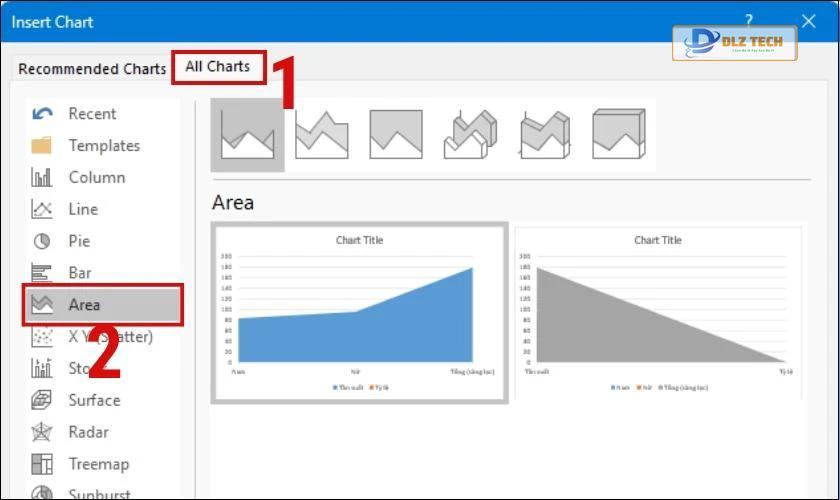The height and width of the screenshot is (500, 840).
Task: Click the Radar chart category icon
Action: click(x=42, y=432)
